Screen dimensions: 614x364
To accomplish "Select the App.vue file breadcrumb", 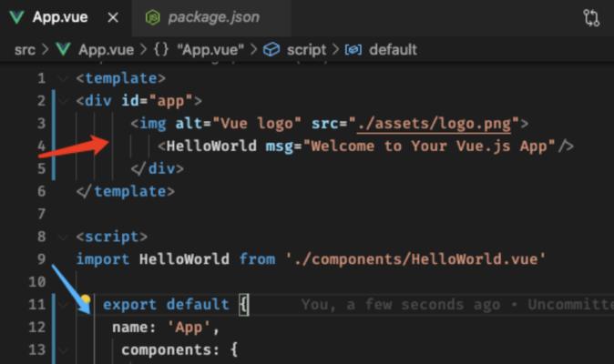I will [106, 50].
